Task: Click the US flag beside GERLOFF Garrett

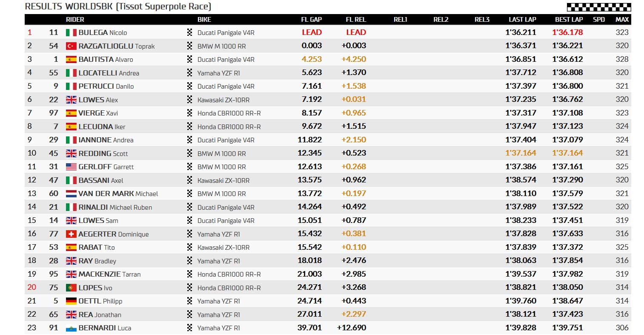Action: [x=71, y=167]
